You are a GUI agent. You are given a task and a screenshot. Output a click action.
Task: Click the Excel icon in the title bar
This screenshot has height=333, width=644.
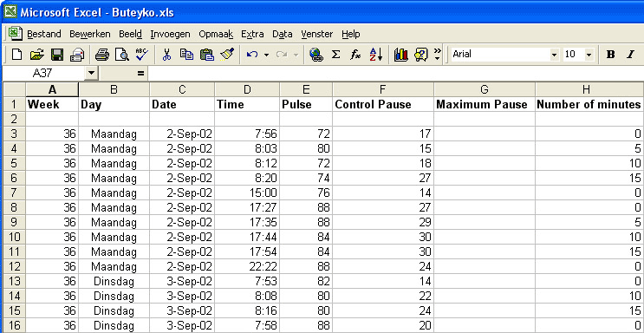coord(10,12)
